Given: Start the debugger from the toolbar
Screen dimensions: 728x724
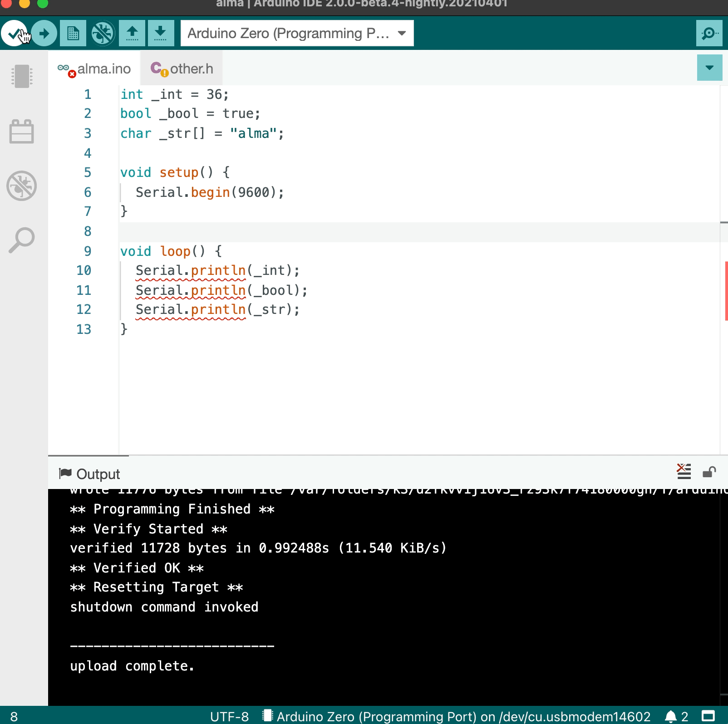Looking at the screenshot, I should pos(103,33).
